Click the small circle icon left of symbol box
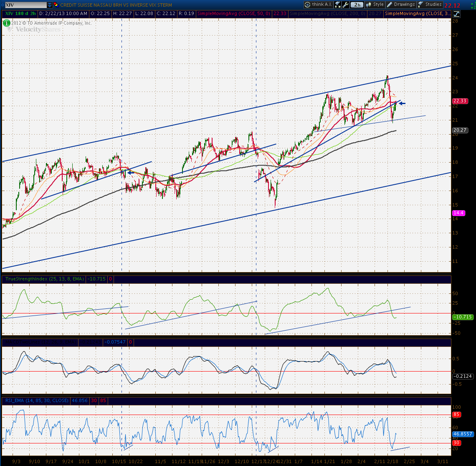This screenshot has height=466, width=476. tap(3, 5)
